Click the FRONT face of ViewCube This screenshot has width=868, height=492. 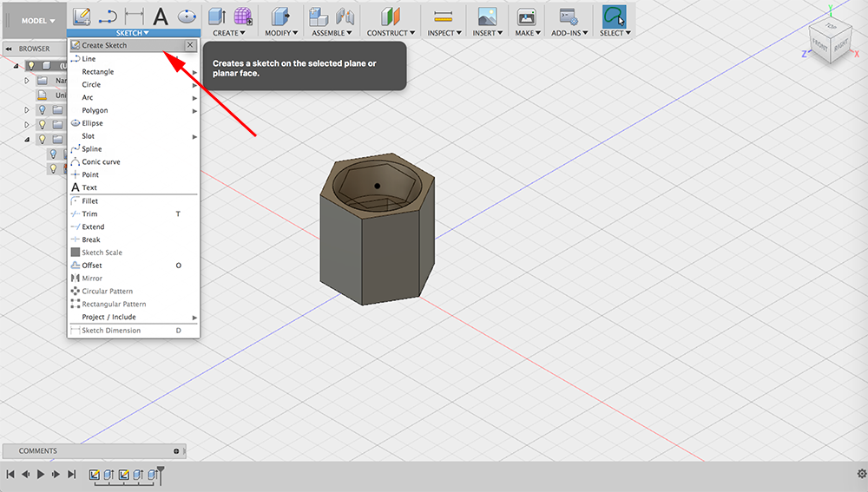click(820, 47)
